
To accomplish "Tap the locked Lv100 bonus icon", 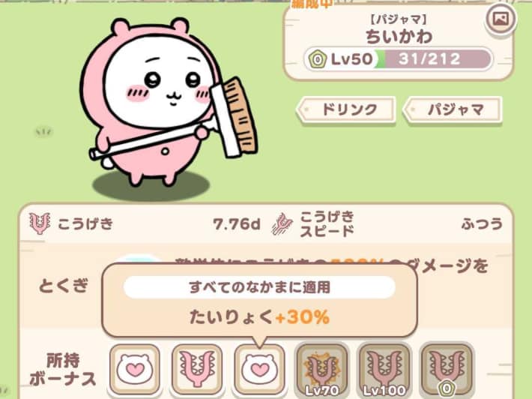I will pyautogui.click(x=384, y=370).
